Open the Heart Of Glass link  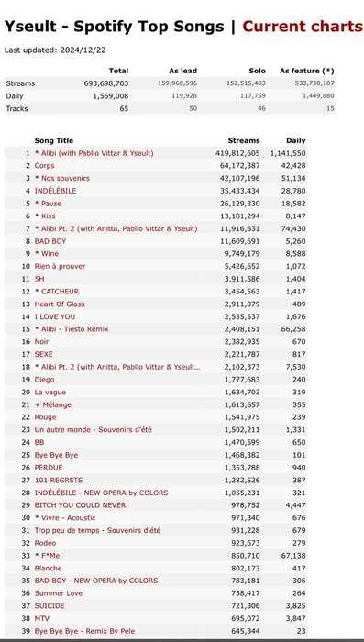click(x=60, y=304)
